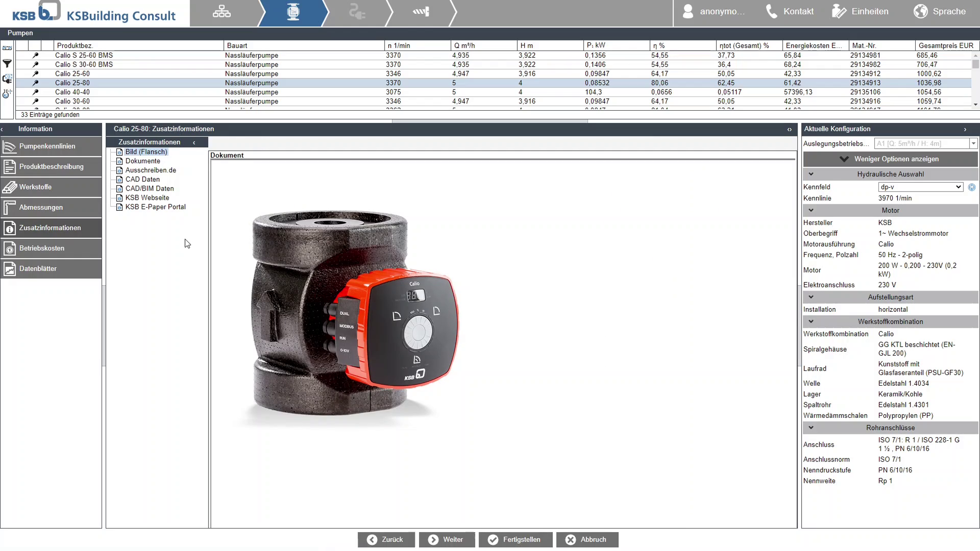Click wrench icon for Calio 30-60 row
Screen dimensions: 980x551
(35, 101)
